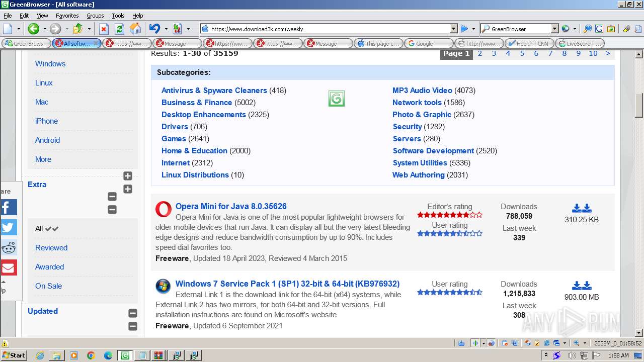Screen dimensions: 644x362
Task: Click Windows 7 SP1 user rating stars
Action: [450, 292]
